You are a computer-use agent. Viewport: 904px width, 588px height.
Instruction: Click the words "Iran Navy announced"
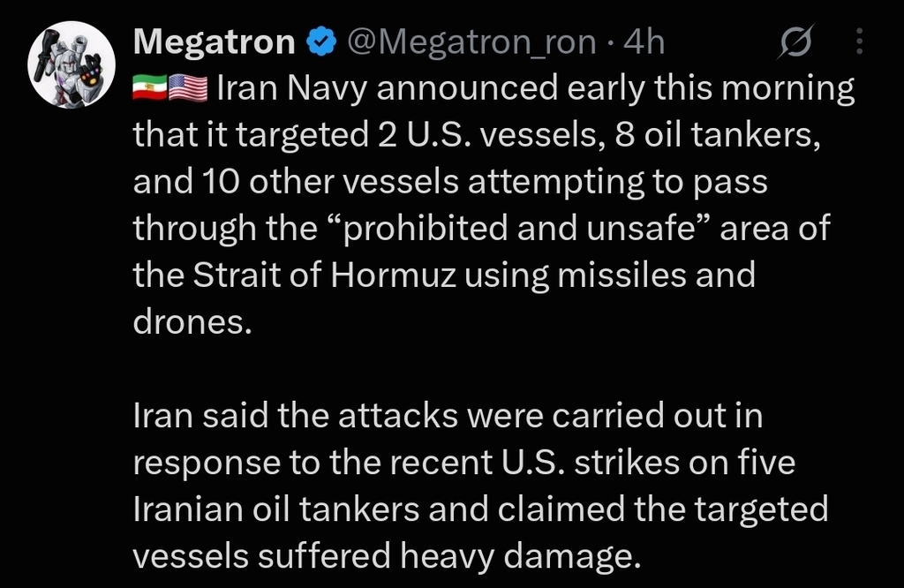coord(388,89)
